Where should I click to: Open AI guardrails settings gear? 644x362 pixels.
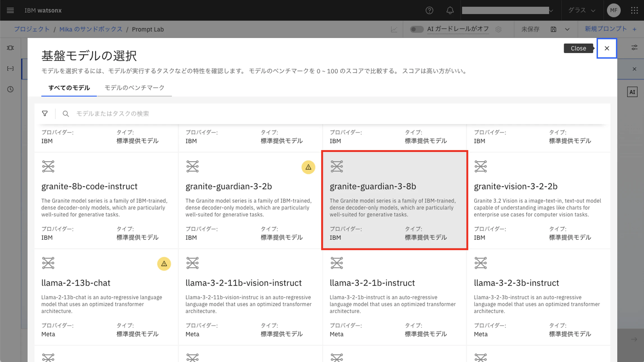point(498,29)
